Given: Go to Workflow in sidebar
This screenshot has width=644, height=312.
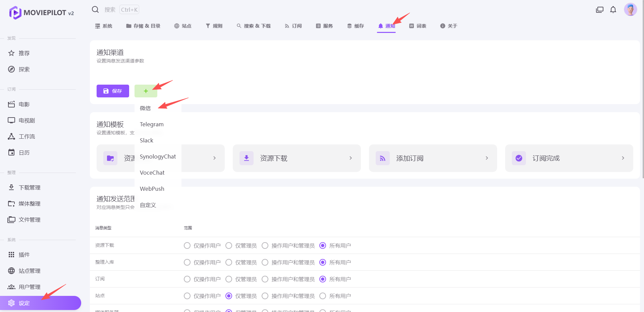Looking at the screenshot, I should pyautogui.click(x=27, y=136).
